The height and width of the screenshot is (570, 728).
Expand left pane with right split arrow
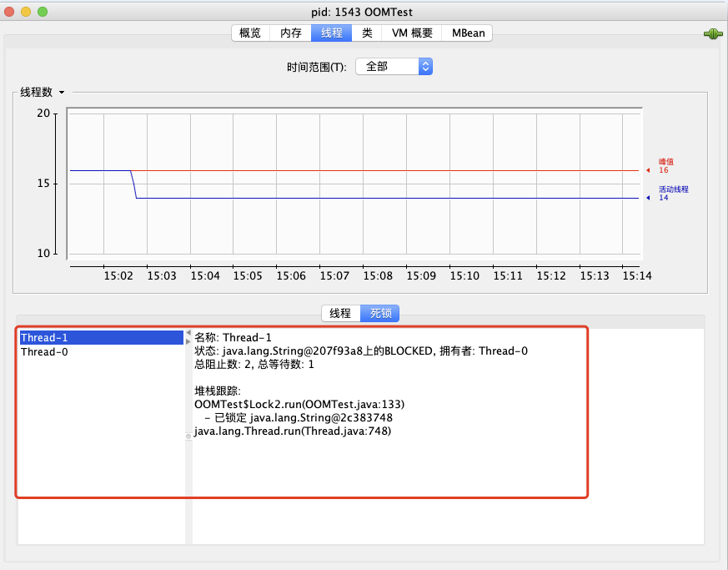188,341
